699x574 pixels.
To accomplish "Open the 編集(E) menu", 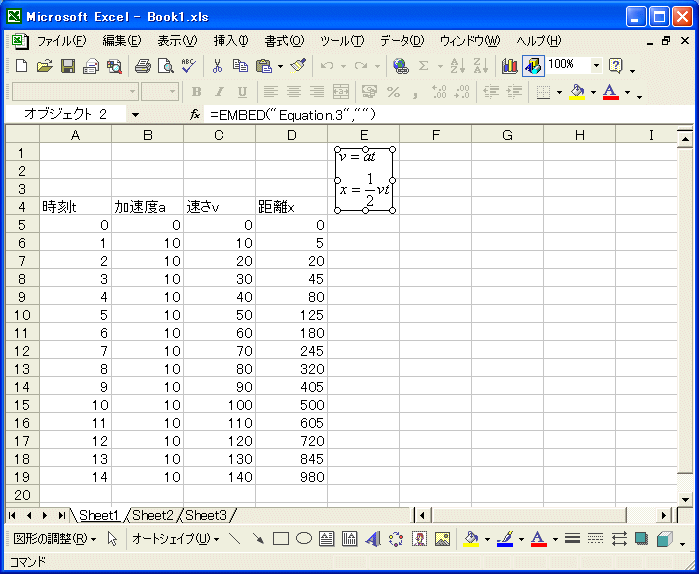I will pyautogui.click(x=121, y=41).
